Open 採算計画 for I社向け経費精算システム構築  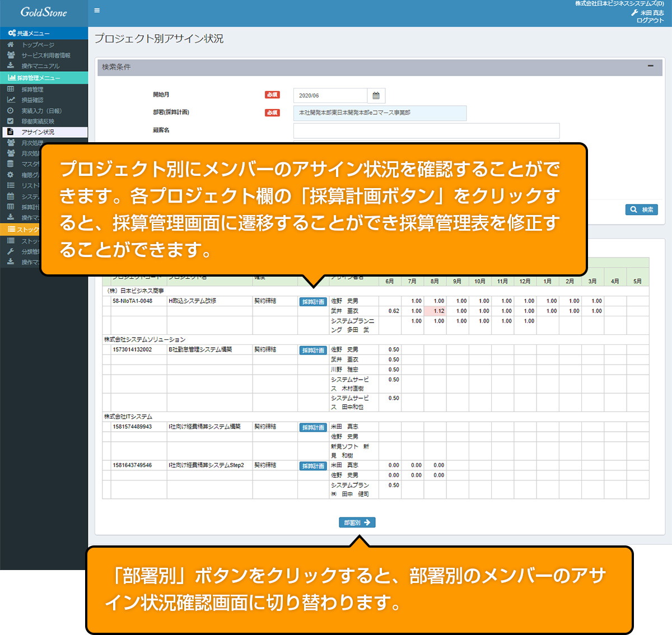313,428
